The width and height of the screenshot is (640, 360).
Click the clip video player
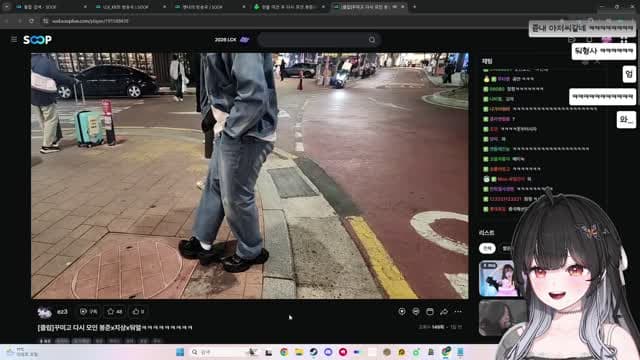pos(250,176)
